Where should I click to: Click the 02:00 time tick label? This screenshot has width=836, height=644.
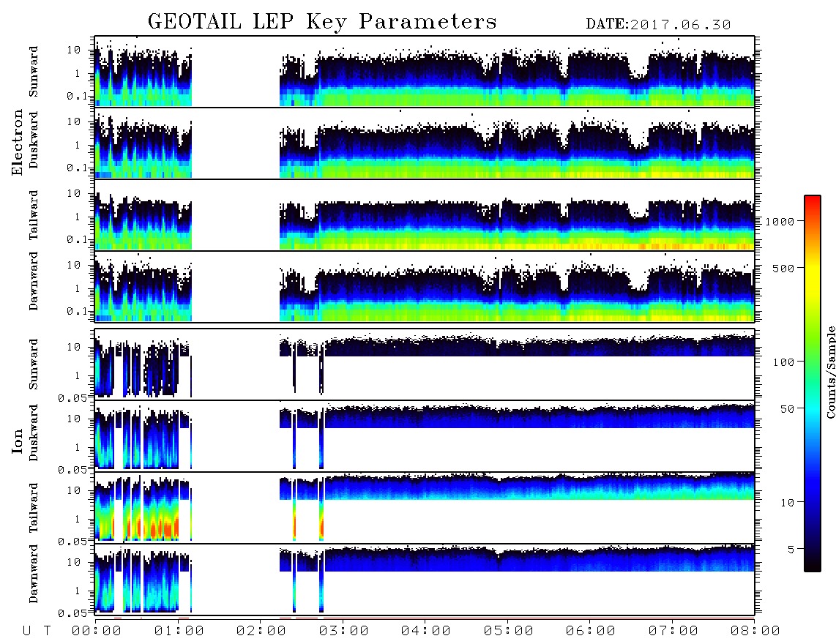[261, 632]
